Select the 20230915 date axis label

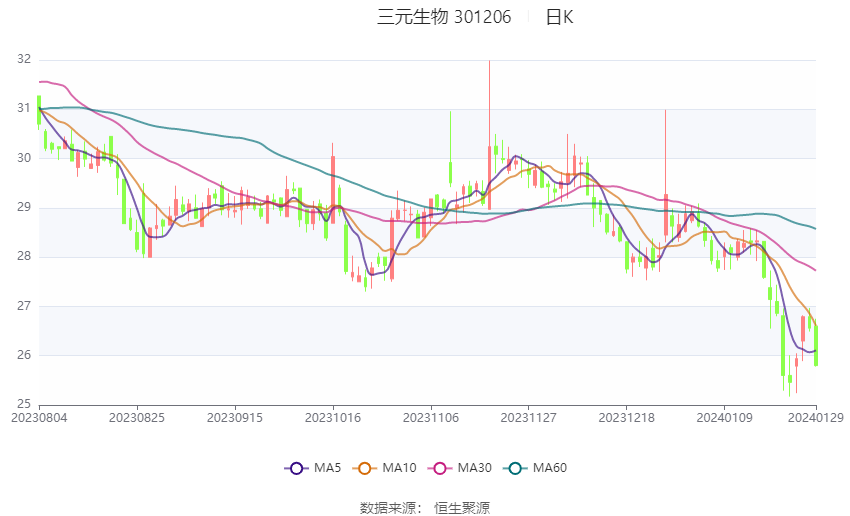pos(235,418)
